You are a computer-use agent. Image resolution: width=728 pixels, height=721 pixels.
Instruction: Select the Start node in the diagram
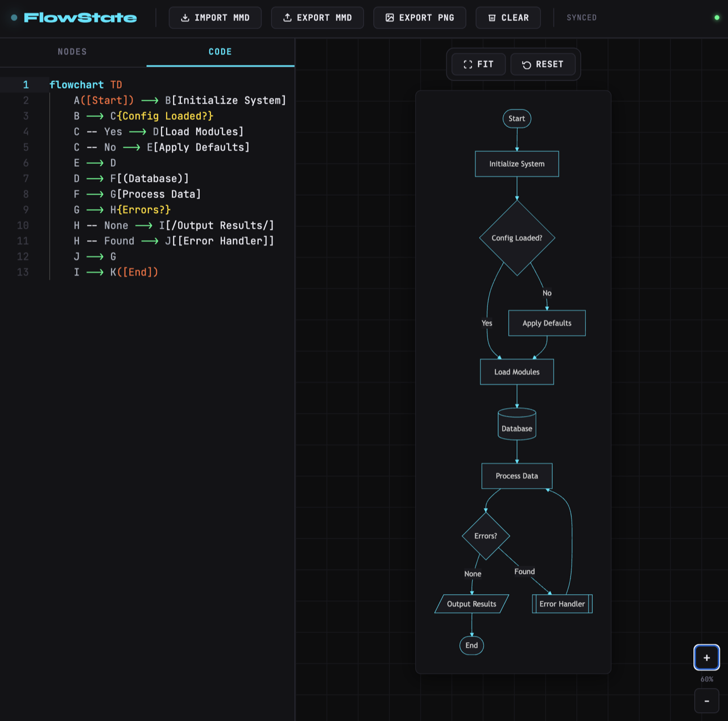(x=517, y=118)
